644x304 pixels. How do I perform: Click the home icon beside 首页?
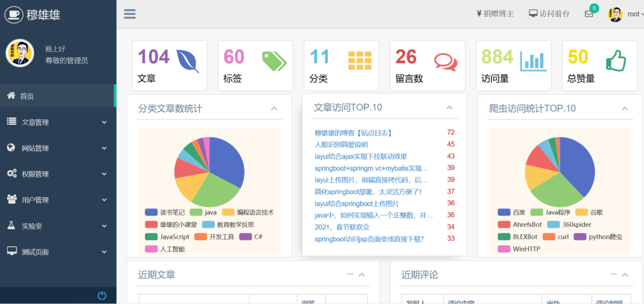tap(11, 96)
